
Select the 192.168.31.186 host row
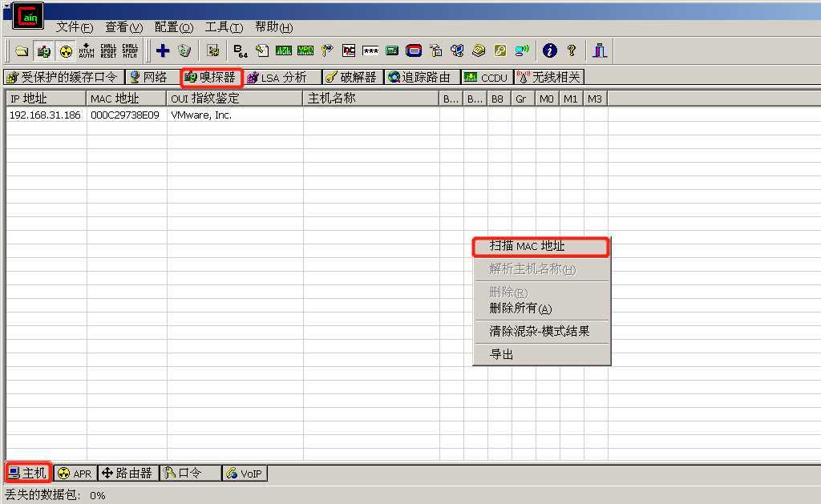[x=307, y=115]
